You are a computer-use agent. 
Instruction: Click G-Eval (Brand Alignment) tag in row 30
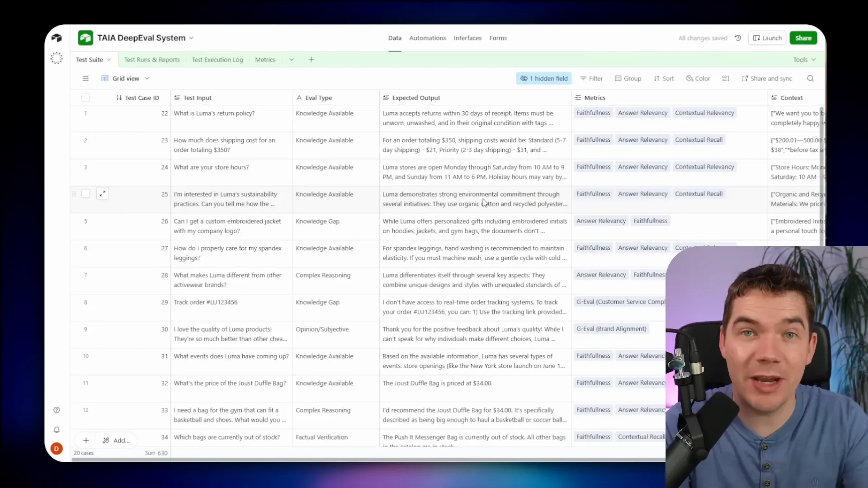click(x=611, y=328)
